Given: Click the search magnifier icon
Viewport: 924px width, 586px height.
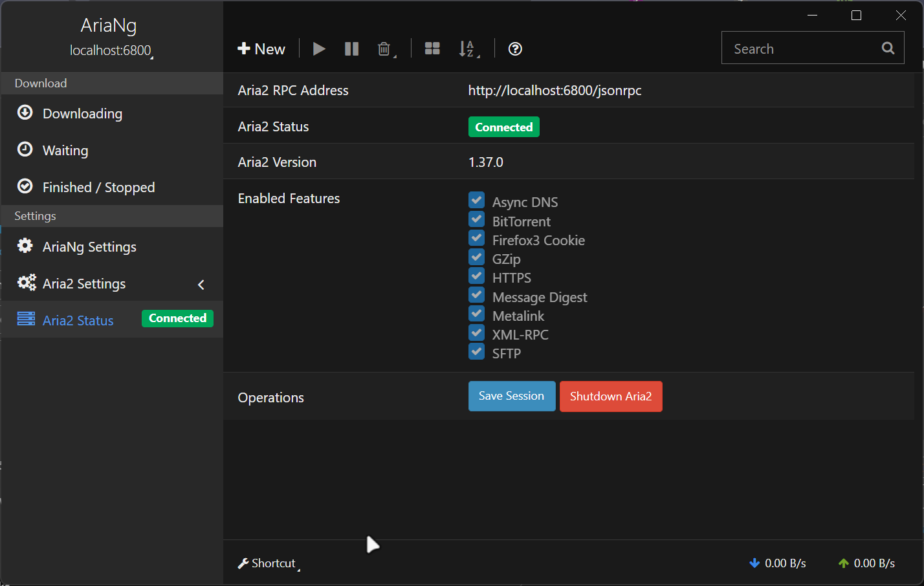Looking at the screenshot, I should click(888, 49).
